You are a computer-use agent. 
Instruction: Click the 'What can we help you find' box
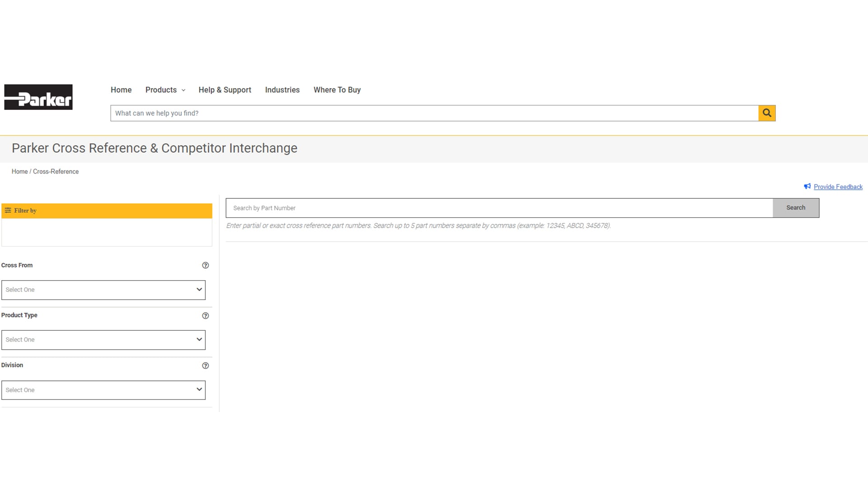(x=434, y=113)
